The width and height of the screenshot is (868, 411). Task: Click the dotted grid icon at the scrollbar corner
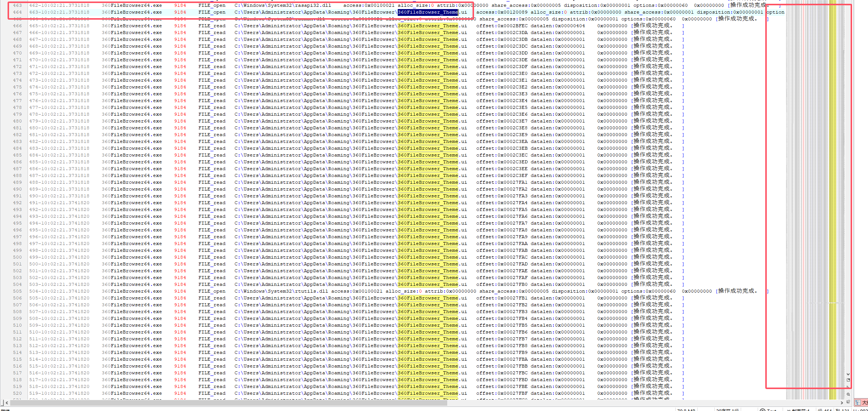pos(848,402)
